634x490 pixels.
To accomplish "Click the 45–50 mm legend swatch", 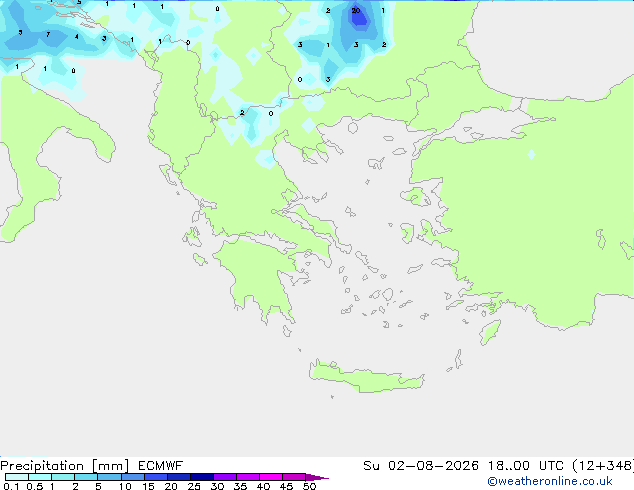I will tap(294, 477).
